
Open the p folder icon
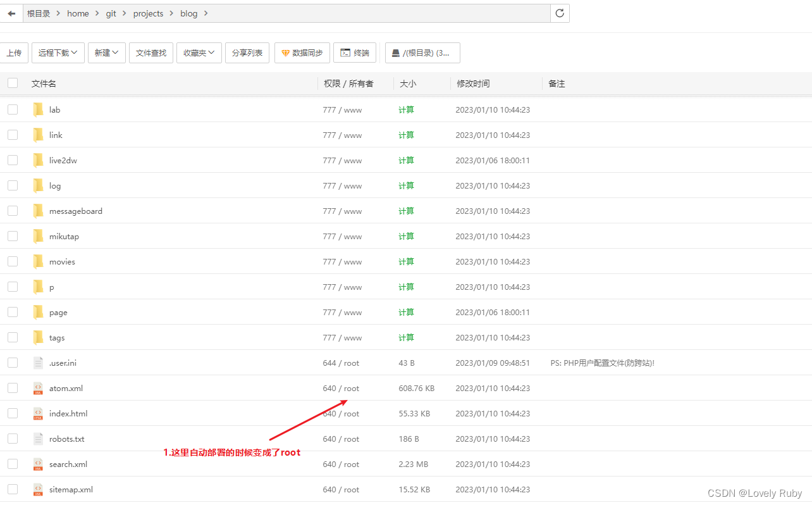tap(38, 287)
